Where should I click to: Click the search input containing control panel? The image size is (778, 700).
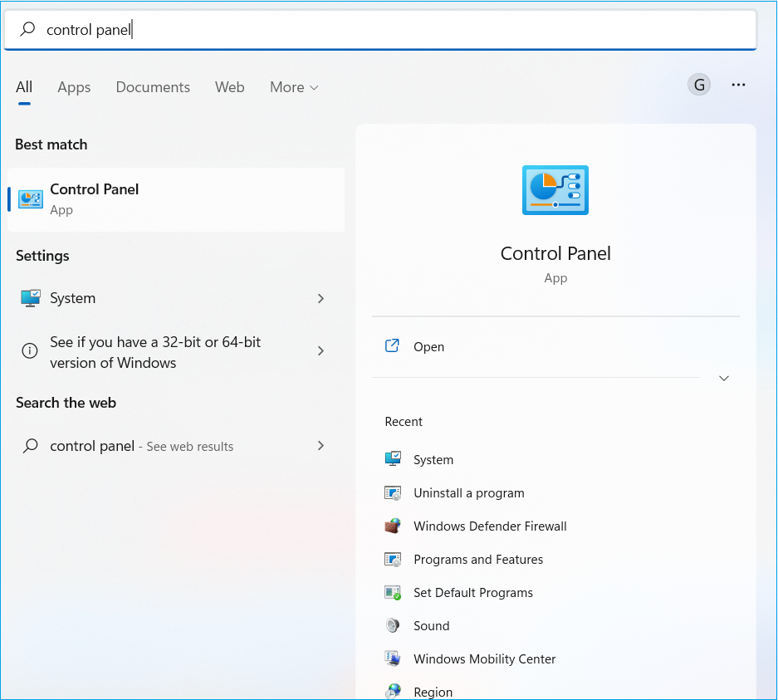pyautogui.click(x=380, y=30)
